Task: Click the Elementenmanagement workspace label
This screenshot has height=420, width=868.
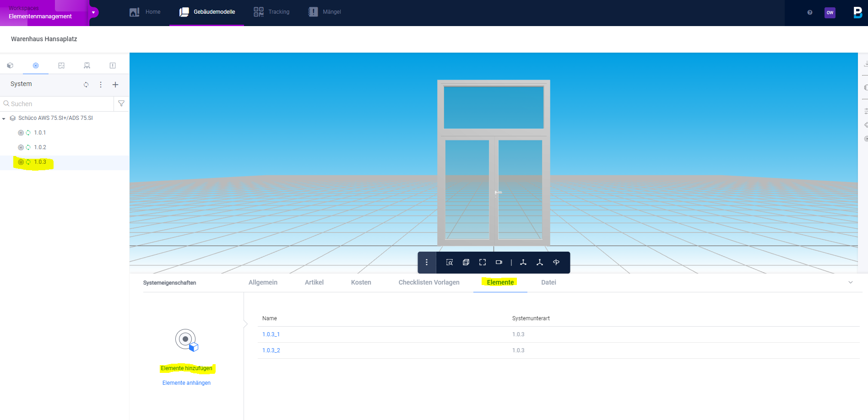Action: [40, 16]
